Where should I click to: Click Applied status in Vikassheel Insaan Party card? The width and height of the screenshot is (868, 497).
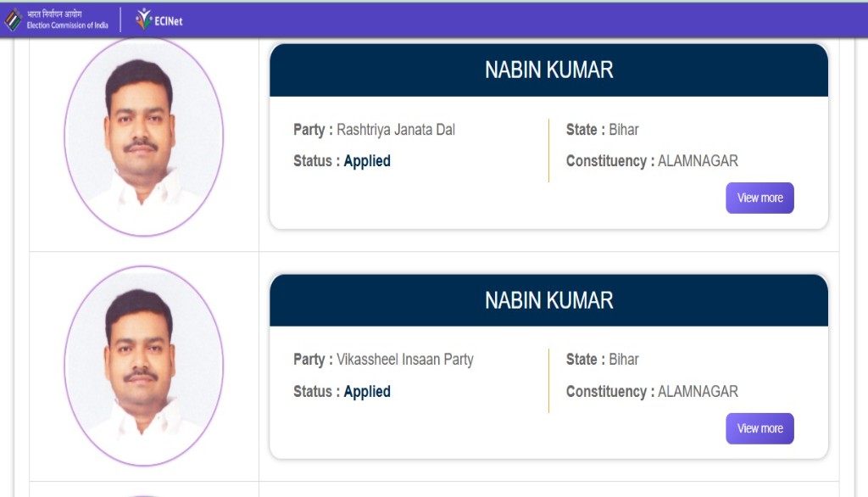pos(367,392)
